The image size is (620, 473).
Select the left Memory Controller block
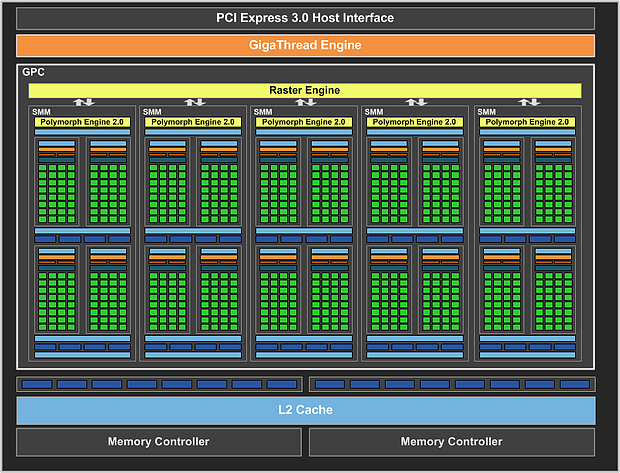(159, 442)
